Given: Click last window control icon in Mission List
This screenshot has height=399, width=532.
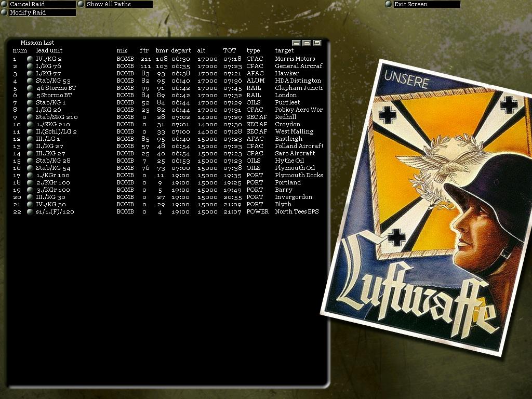Looking at the screenshot, I should click(317, 43).
